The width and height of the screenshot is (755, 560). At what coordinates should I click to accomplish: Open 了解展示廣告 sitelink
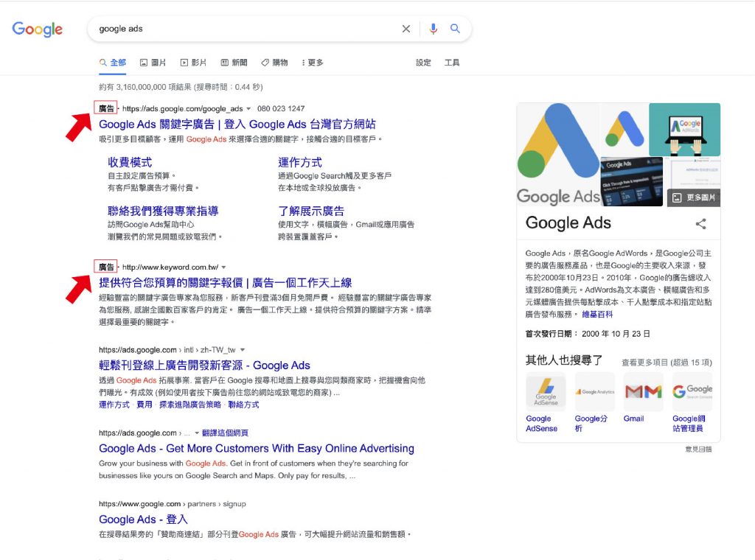[x=311, y=211]
